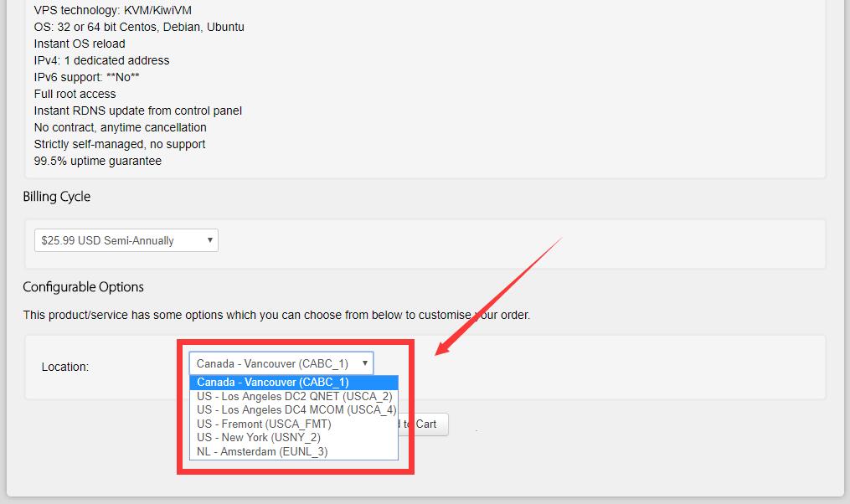Click the arrow on the billing cycle selector
850x504 pixels.
click(210, 240)
